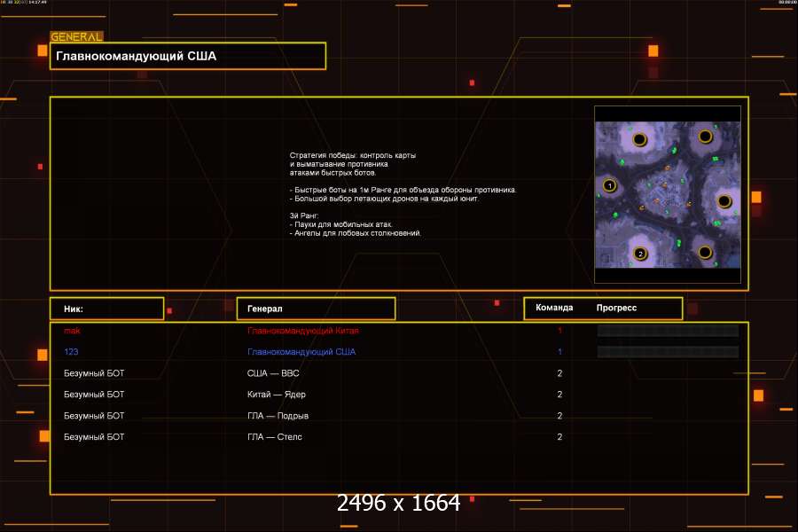This screenshot has height=532, width=798.
Task: Click team number 2 in ГЛА — Стелс row
Action: 559,437
